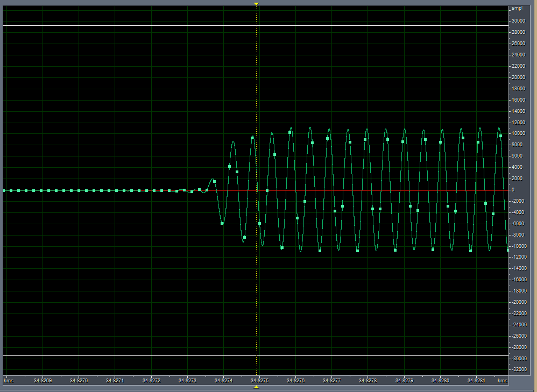
Task: Click the 4000 amplitude scale label
Action: pyautogui.click(x=517, y=167)
